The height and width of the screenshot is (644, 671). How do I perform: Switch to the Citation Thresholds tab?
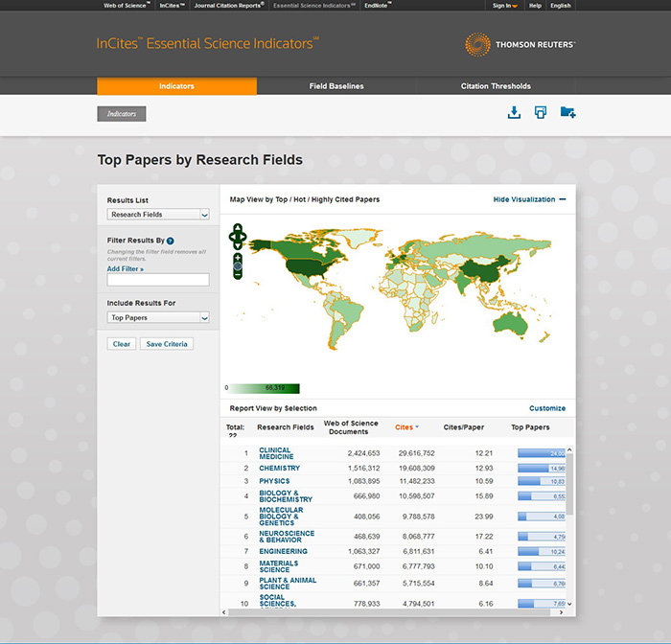tap(496, 86)
